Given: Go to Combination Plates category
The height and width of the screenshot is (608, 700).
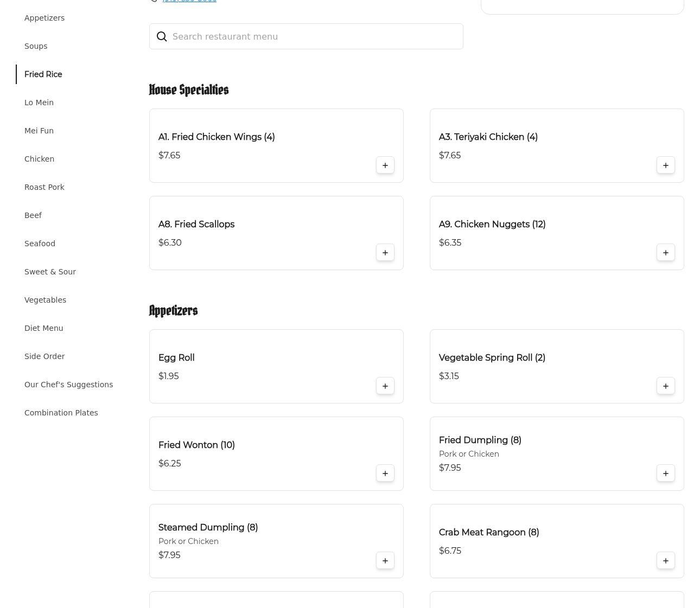Looking at the screenshot, I should click(61, 413).
